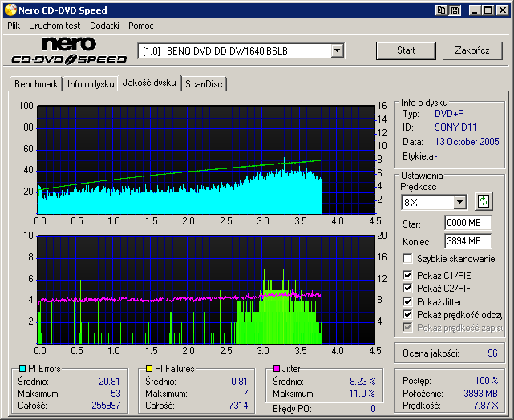Maximize the Nero CD-DVD Speed window
The width and height of the screenshot is (514, 420).
(x=488, y=10)
